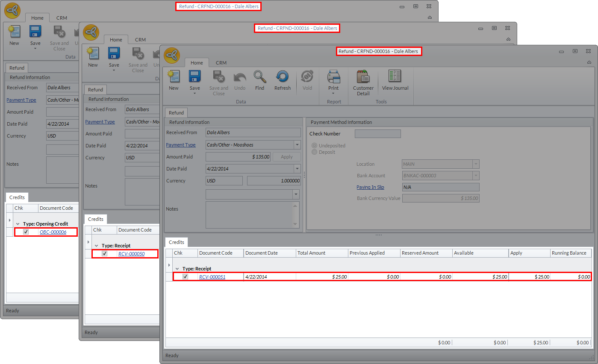Select the Undeposited radio button
The height and width of the screenshot is (364, 598).
click(x=315, y=146)
